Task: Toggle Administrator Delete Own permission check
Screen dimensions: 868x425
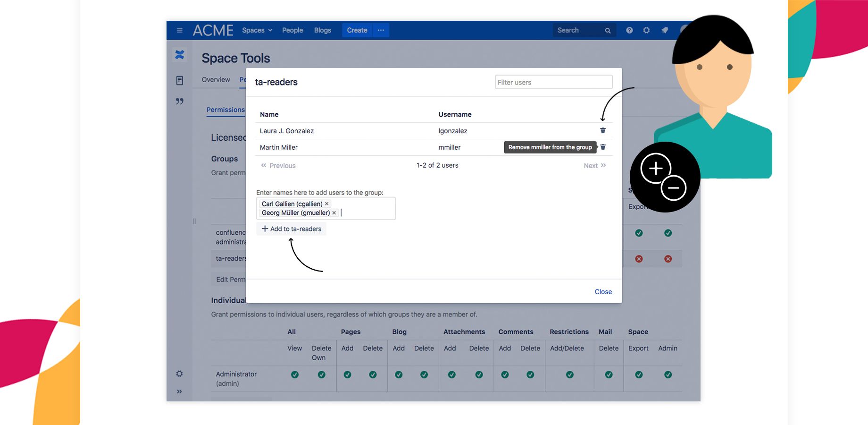Action: [x=322, y=374]
